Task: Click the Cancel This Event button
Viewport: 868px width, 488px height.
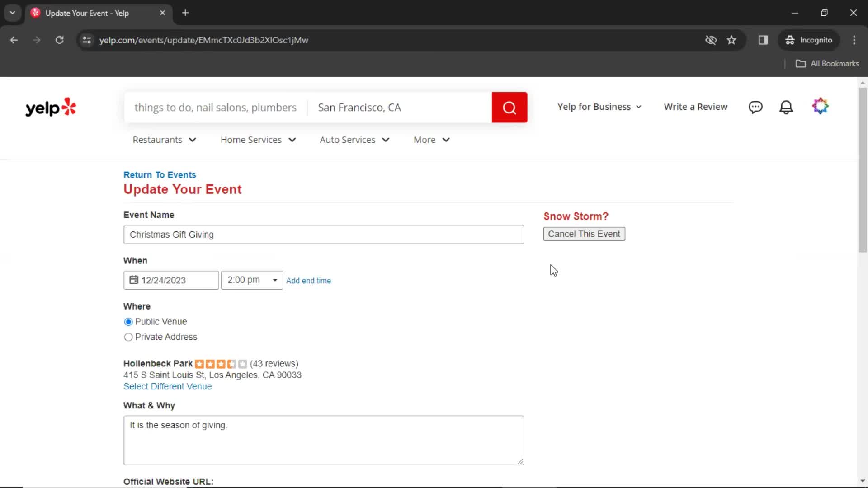Action: (584, 234)
